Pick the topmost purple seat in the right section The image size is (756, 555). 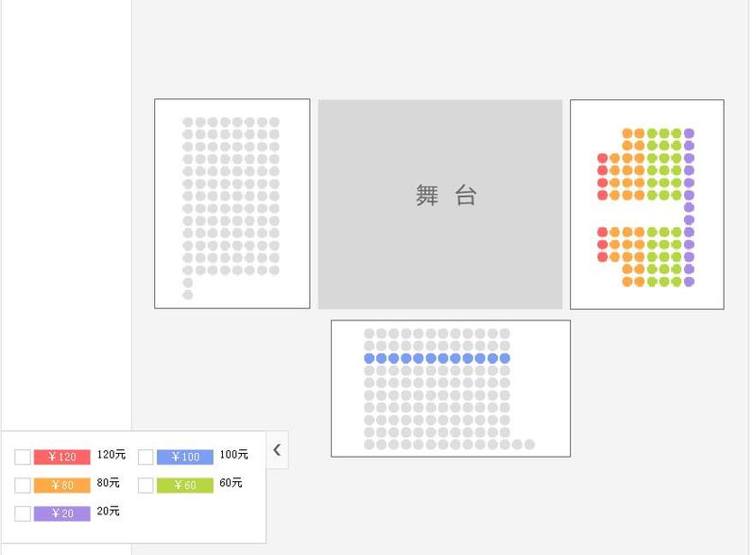tap(689, 133)
